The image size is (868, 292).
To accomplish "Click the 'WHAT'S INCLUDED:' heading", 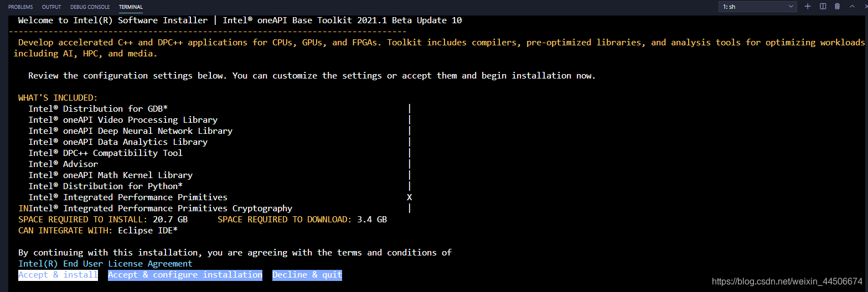I will (58, 98).
